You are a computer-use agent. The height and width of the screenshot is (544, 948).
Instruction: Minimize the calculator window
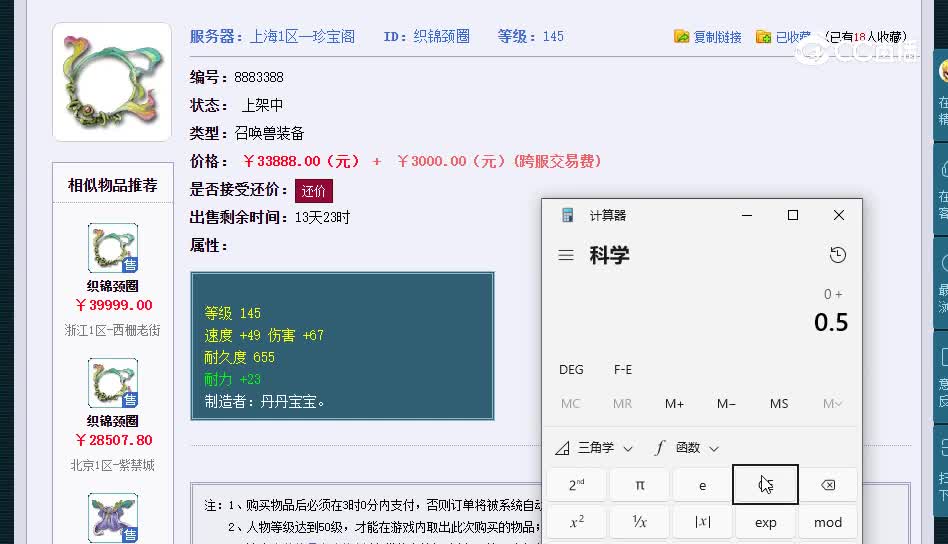click(x=747, y=215)
